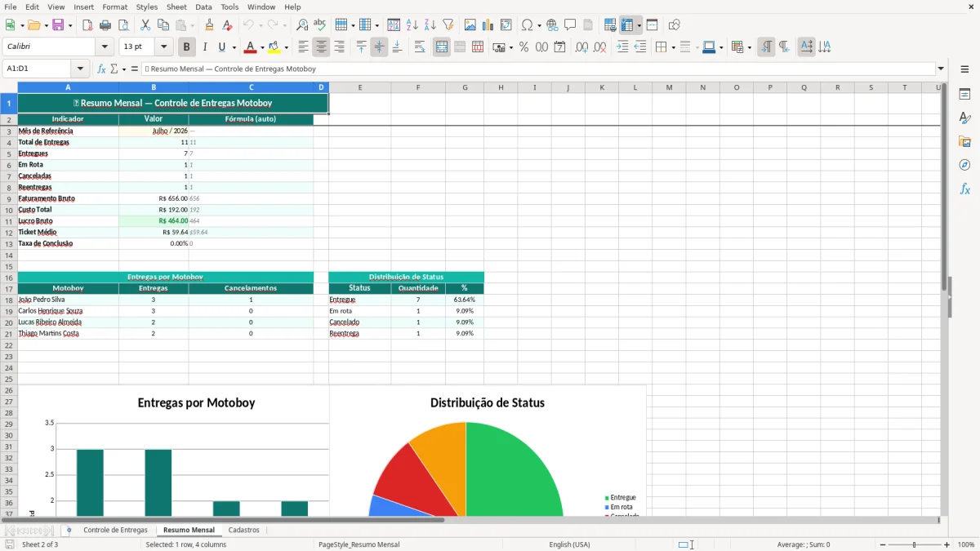Toggle Bold formatting button

tap(186, 47)
